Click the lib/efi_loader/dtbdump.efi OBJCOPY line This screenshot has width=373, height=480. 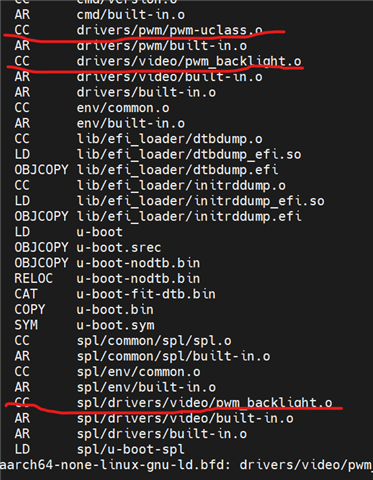(146, 170)
